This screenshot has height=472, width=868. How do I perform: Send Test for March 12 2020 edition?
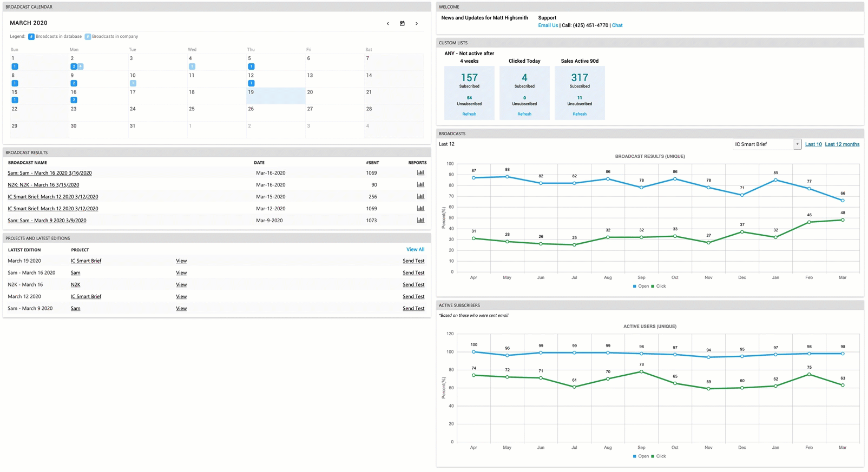pos(413,297)
